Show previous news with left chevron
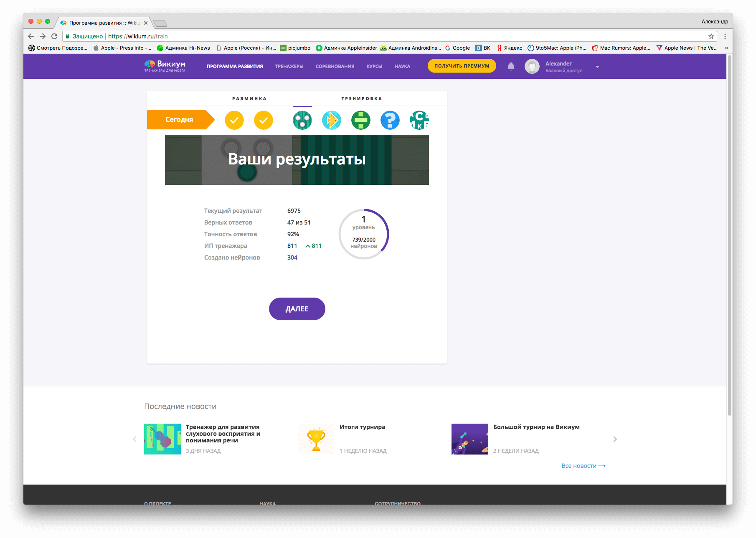 click(x=134, y=439)
